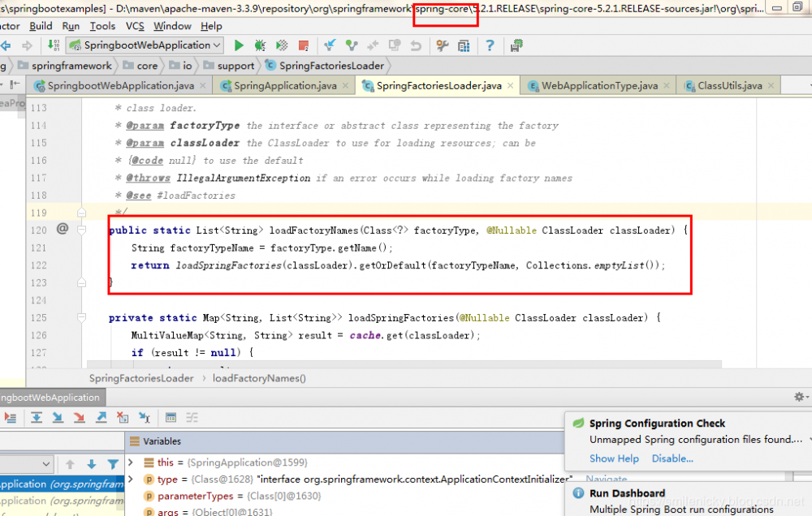812x516 pixels.
Task: Click the Step Into debug icon
Action: pyautogui.click(x=58, y=418)
